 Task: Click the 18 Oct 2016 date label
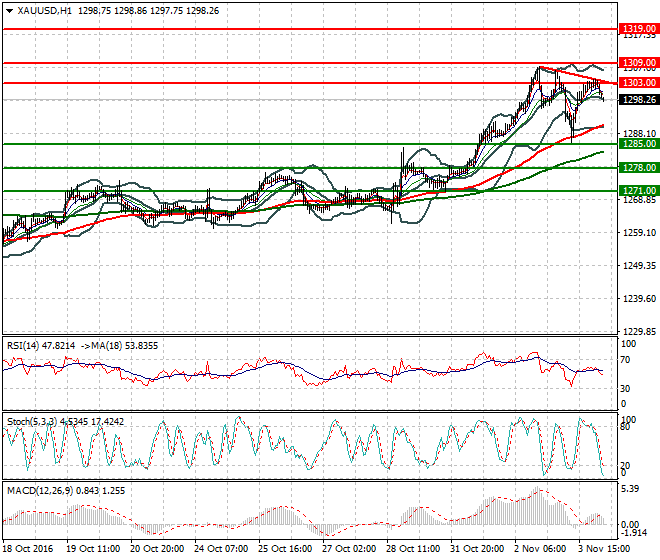tap(28, 549)
